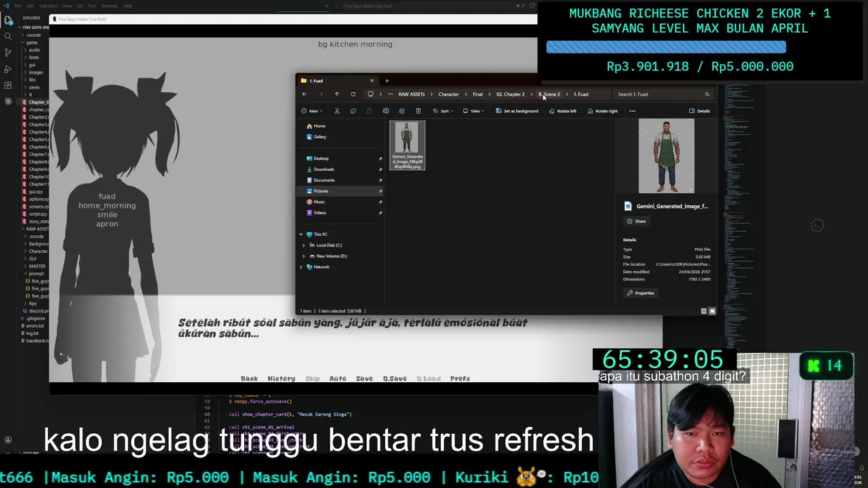Navigate to 'Character' breadcrumb
Image resolution: width=868 pixels, height=488 pixels.
(448, 94)
